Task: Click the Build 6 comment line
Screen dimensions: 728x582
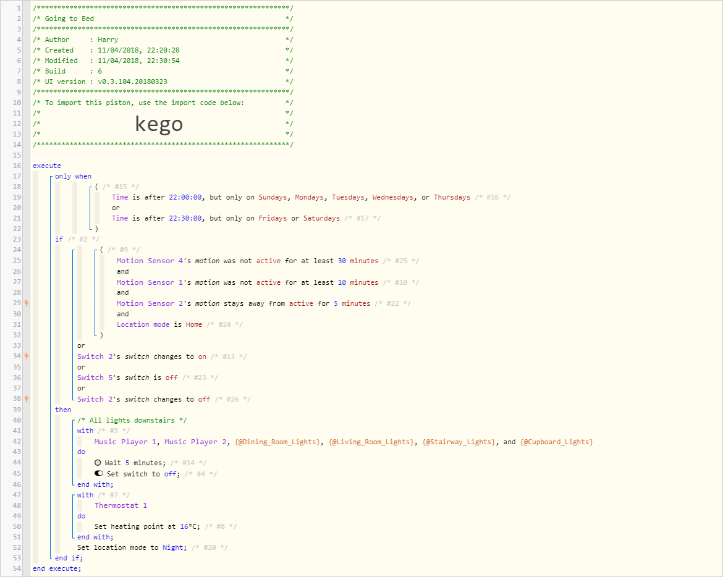Action: coord(163,72)
